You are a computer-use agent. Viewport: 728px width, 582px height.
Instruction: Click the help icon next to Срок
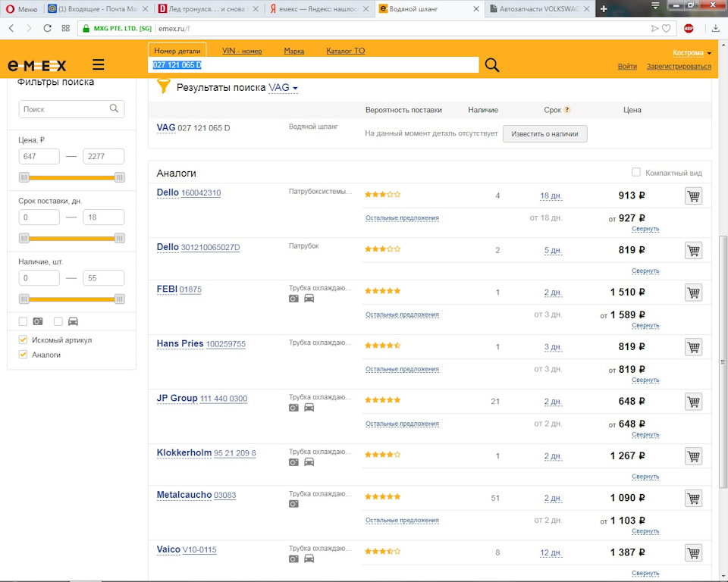point(566,110)
